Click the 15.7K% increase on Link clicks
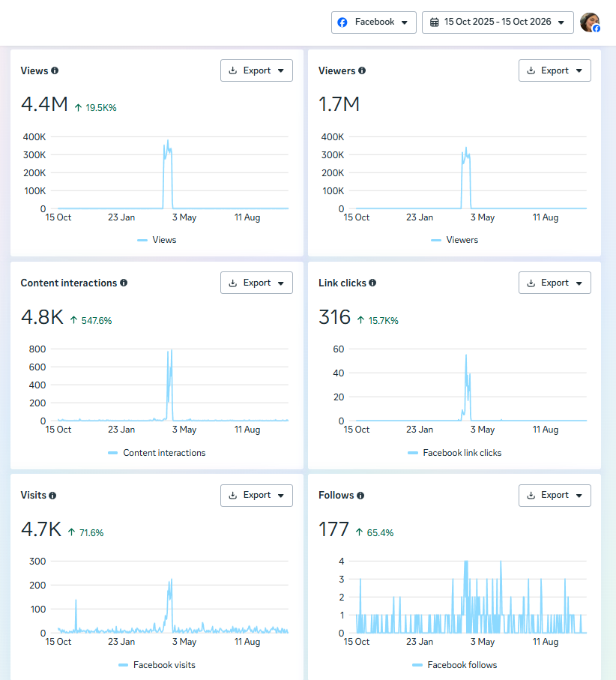Viewport: 616px width, 680px height. pos(378,320)
